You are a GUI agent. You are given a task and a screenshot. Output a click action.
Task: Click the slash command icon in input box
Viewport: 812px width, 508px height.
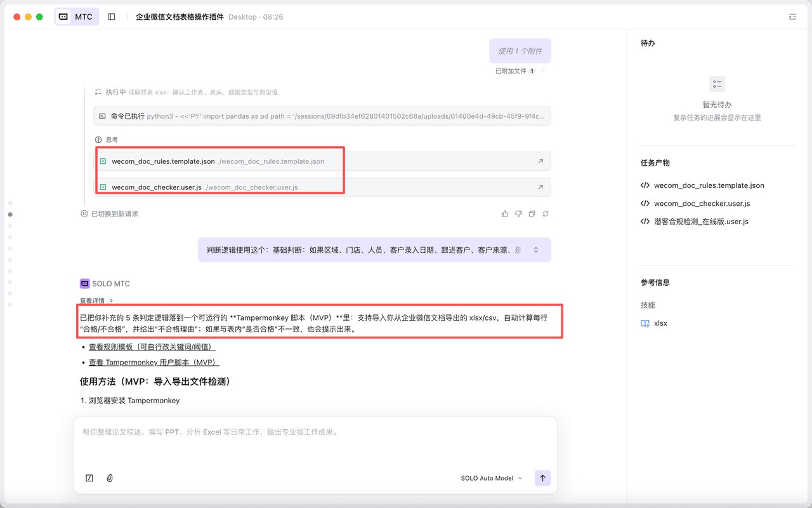click(89, 478)
